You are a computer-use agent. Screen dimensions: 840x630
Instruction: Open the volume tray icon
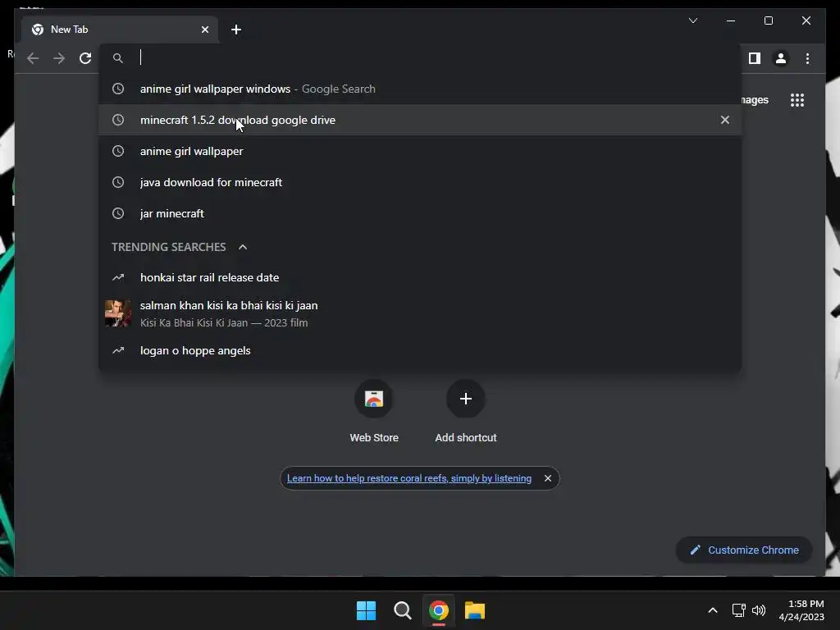759,610
